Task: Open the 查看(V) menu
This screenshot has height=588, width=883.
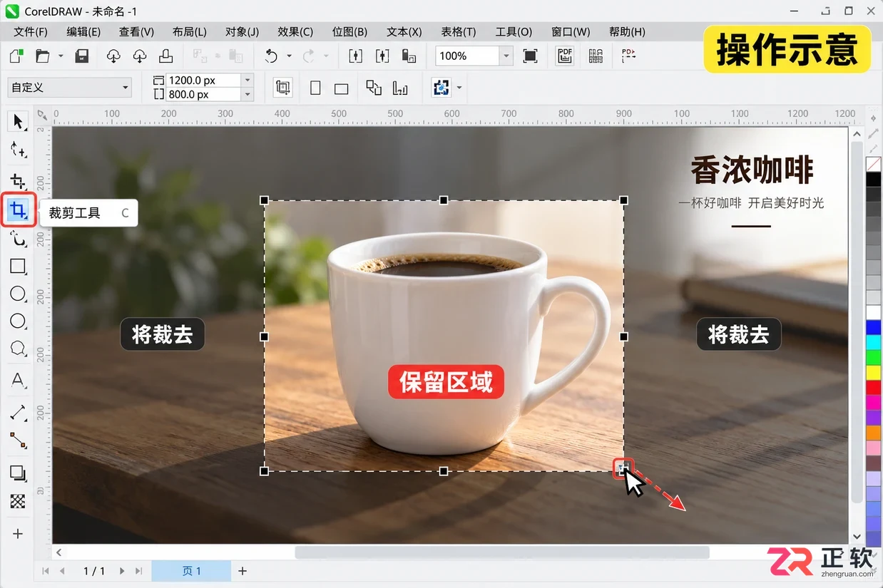Action: click(136, 31)
